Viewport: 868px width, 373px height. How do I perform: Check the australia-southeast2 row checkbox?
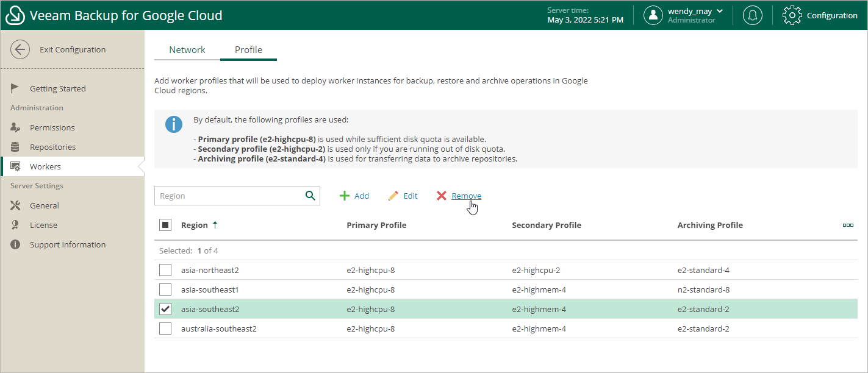click(165, 329)
